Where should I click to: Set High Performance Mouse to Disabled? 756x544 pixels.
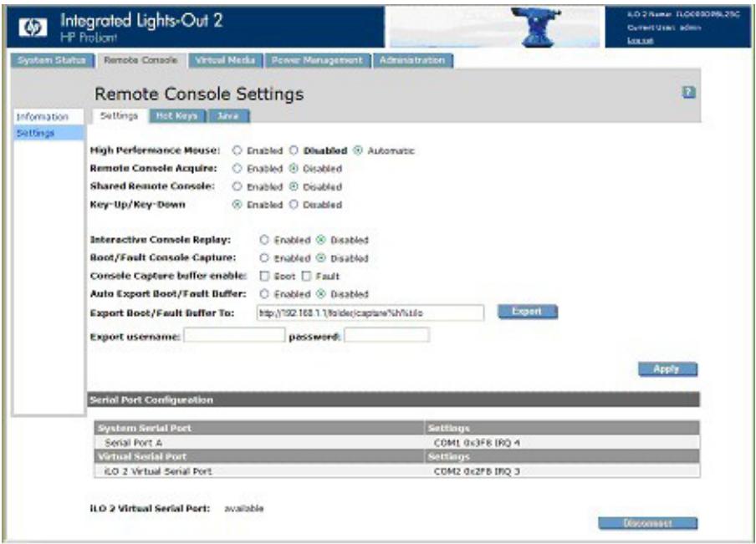coord(294,150)
